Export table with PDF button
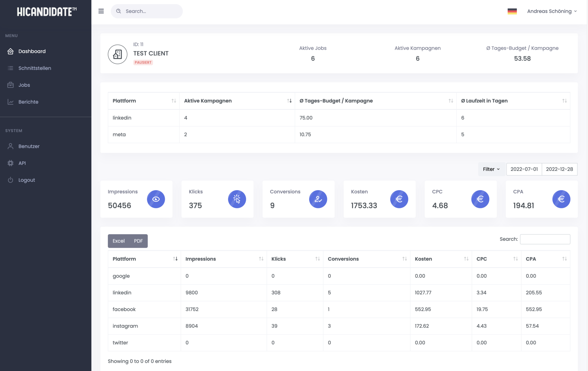 pos(138,241)
